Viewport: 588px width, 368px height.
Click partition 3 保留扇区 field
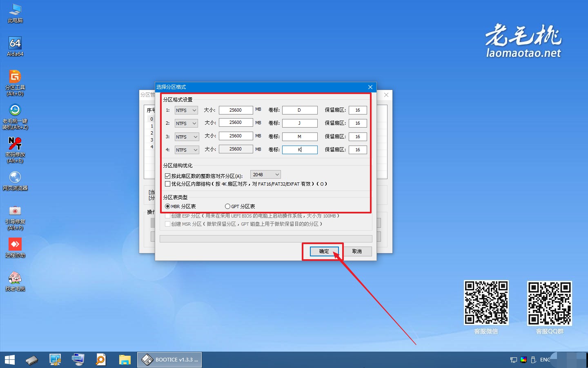pyautogui.click(x=358, y=137)
